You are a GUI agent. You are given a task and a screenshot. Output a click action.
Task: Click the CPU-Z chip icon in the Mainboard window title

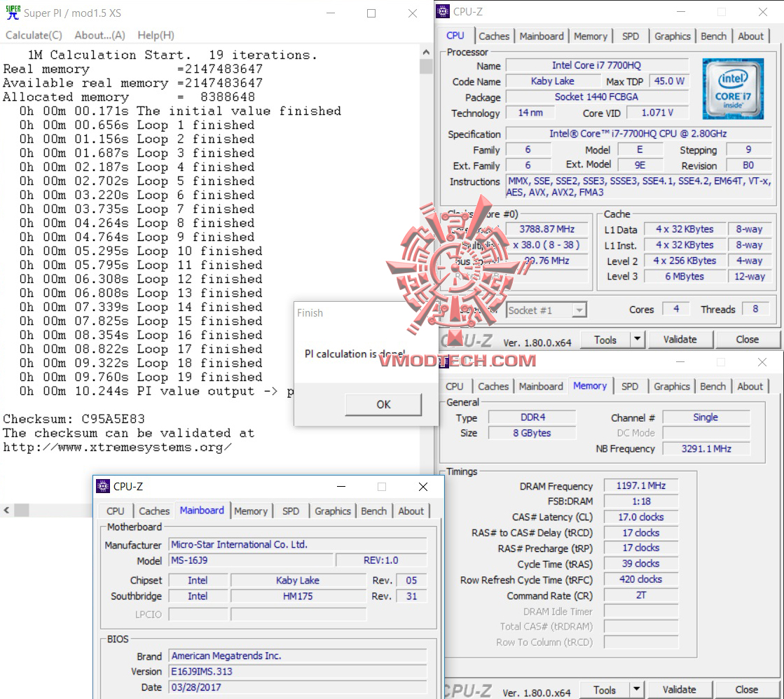(103, 486)
